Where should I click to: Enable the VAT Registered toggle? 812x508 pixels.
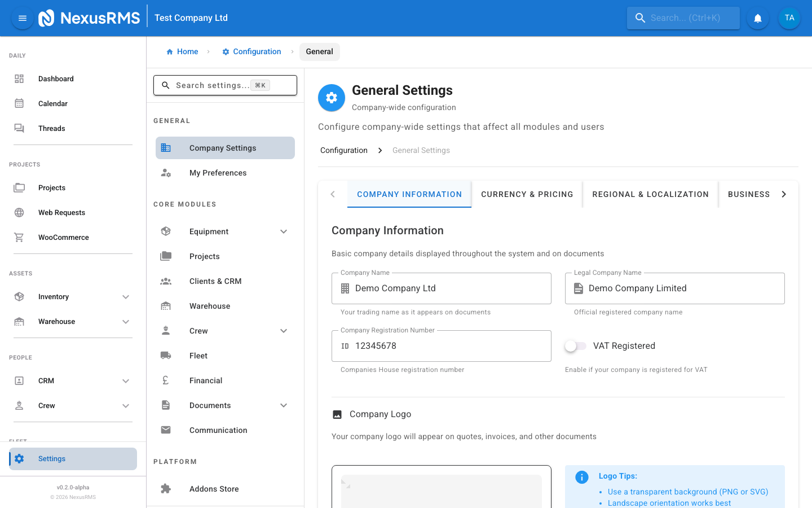576,345
